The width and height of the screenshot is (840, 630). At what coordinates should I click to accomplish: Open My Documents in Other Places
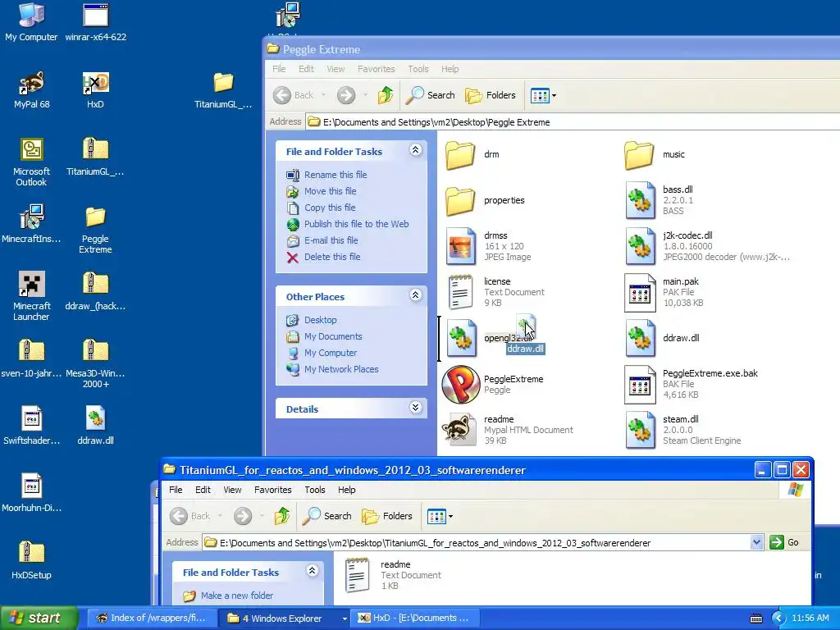(333, 336)
